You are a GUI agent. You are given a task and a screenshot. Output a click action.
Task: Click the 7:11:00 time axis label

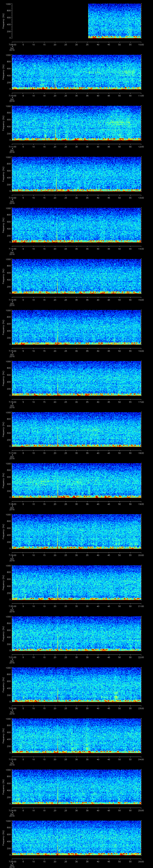coord(12,147)
